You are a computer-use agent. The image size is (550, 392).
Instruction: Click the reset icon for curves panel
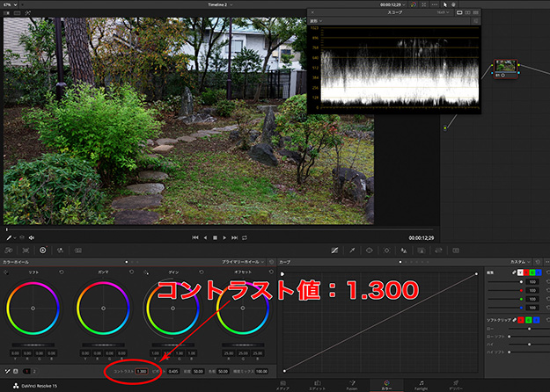click(x=538, y=262)
